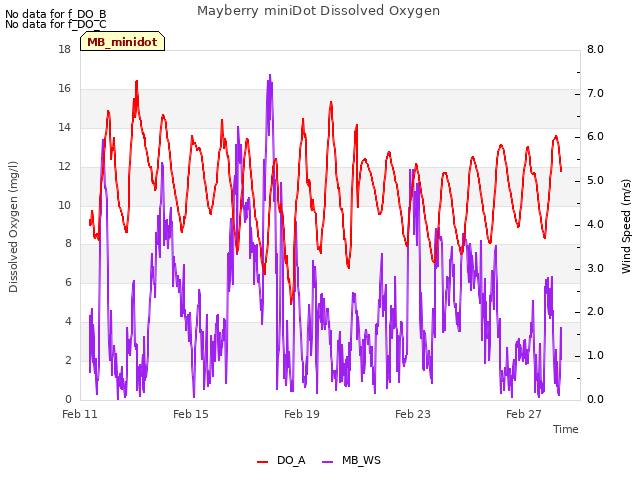Click the Time axis label
This screenshot has height=480, width=640.
[565, 429]
